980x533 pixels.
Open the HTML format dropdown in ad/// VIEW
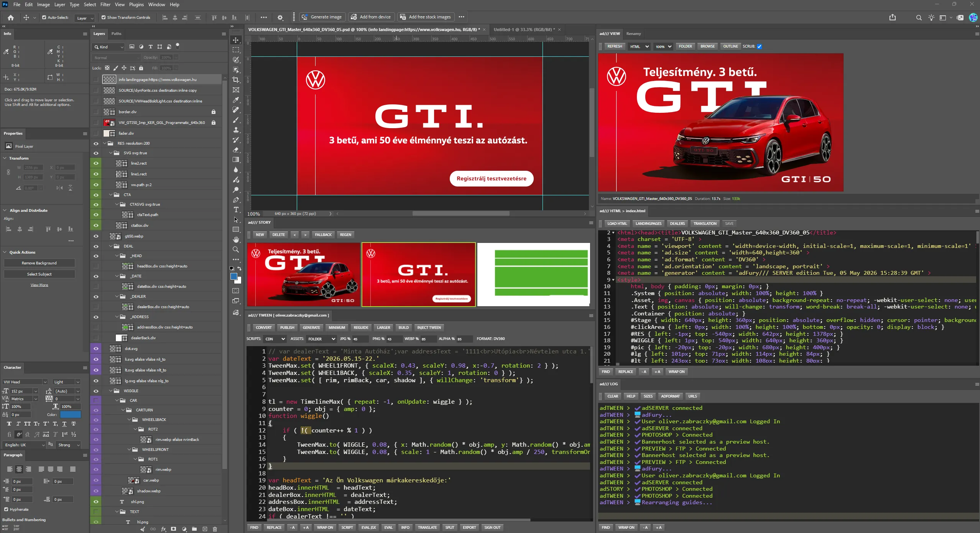coord(639,46)
